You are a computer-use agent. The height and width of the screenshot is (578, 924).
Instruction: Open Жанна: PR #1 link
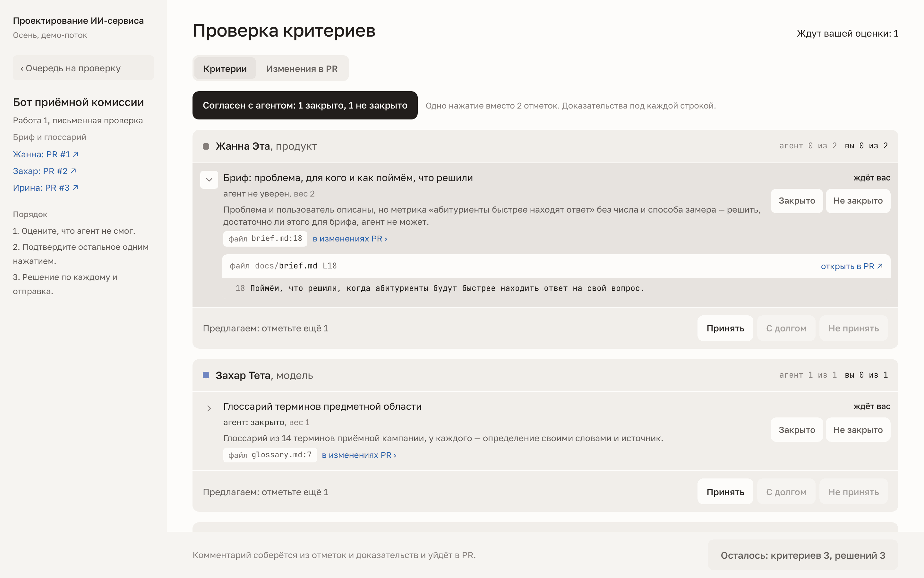tap(46, 154)
